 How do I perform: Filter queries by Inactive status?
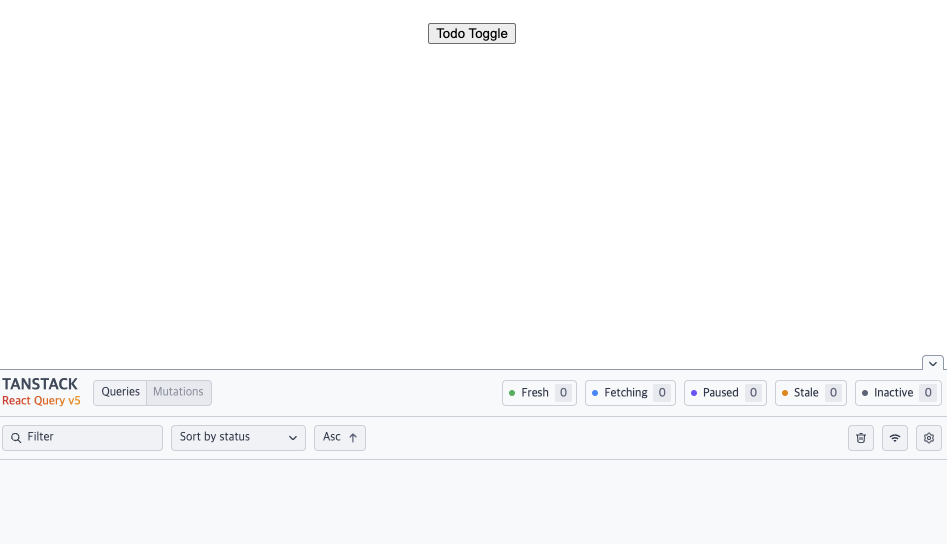point(898,393)
